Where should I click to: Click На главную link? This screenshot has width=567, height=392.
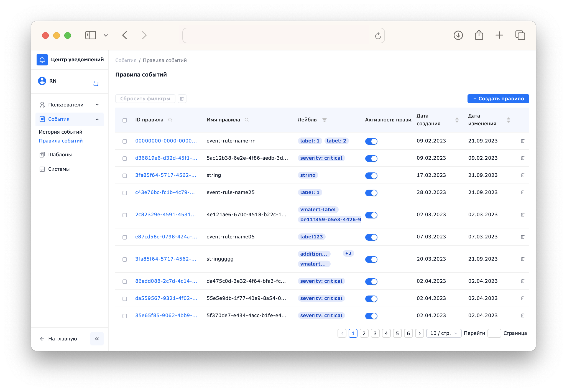58,338
